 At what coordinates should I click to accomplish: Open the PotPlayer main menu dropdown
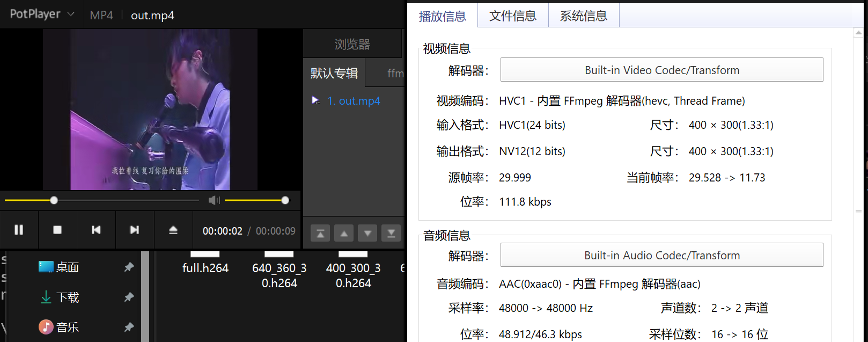coord(42,14)
